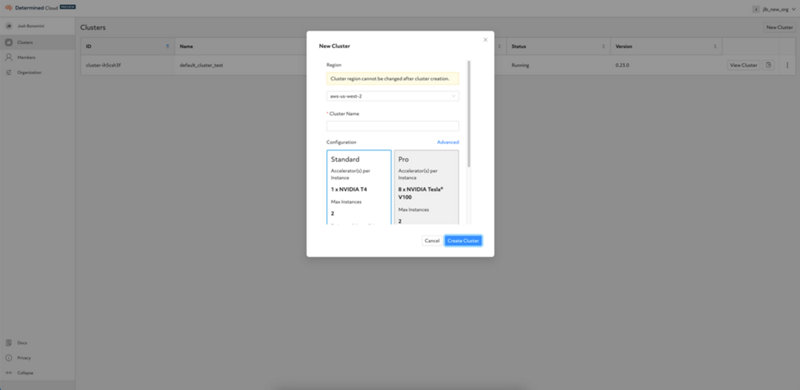Select the Standard configuration card
800x390 pixels.
tap(359, 187)
